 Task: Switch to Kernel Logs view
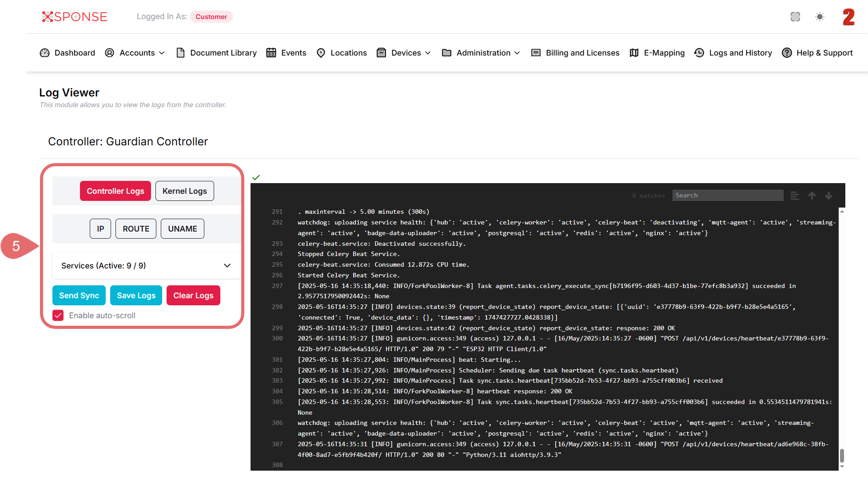click(184, 191)
